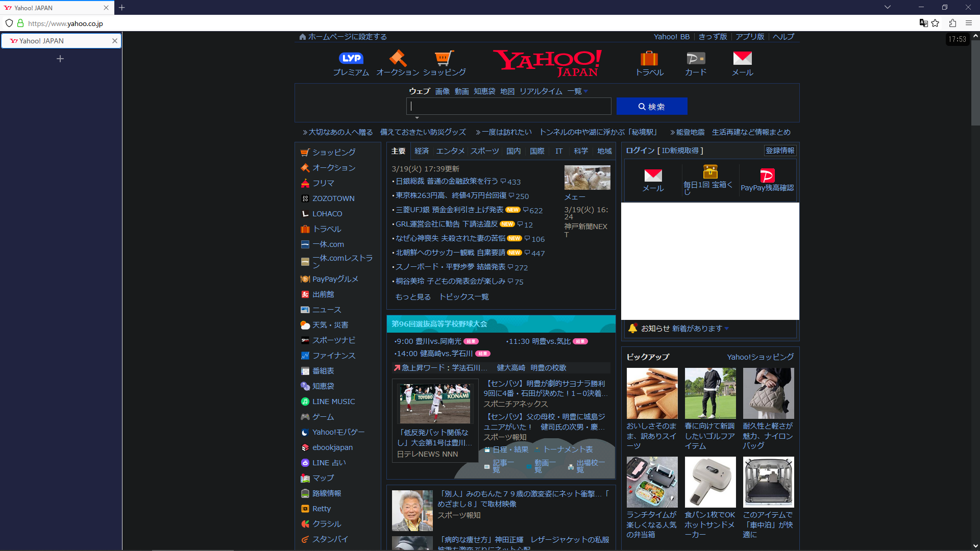Click the Yahoo! JAPAN logo
980x551 pixels.
(x=548, y=63)
